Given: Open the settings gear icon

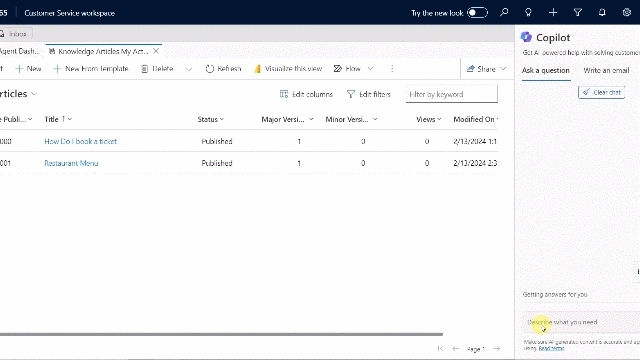Looking at the screenshot, I should coord(627,13).
